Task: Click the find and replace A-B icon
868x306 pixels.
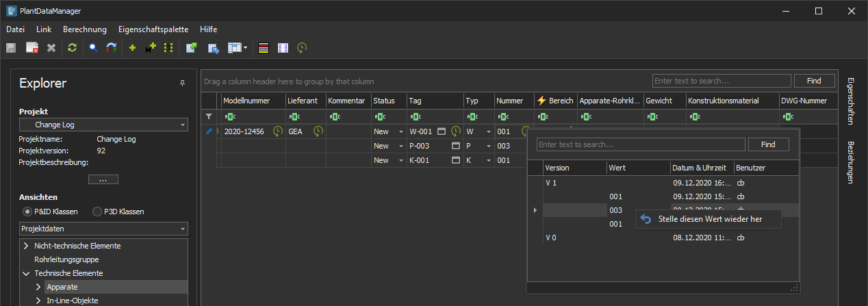Action: click(x=111, y=48)
